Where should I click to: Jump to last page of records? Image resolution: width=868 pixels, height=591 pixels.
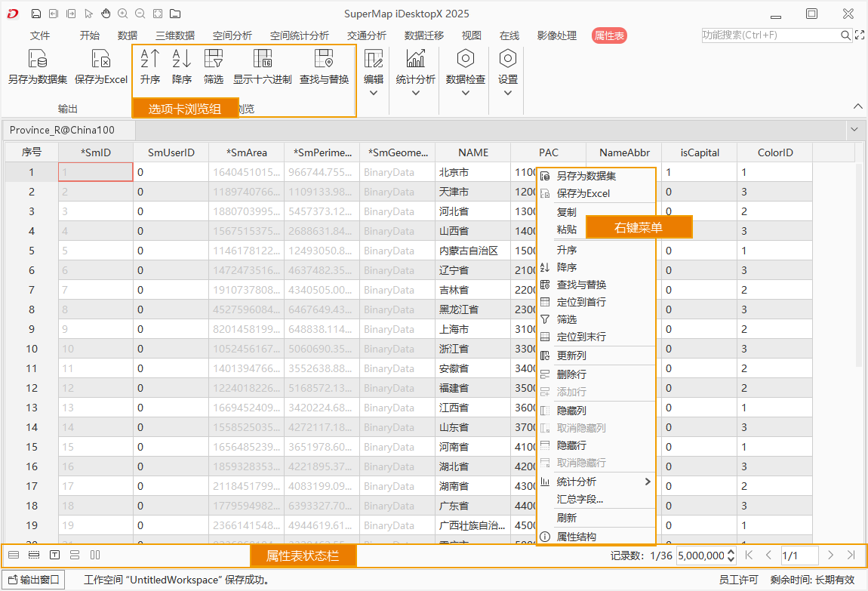coord(851,555)
